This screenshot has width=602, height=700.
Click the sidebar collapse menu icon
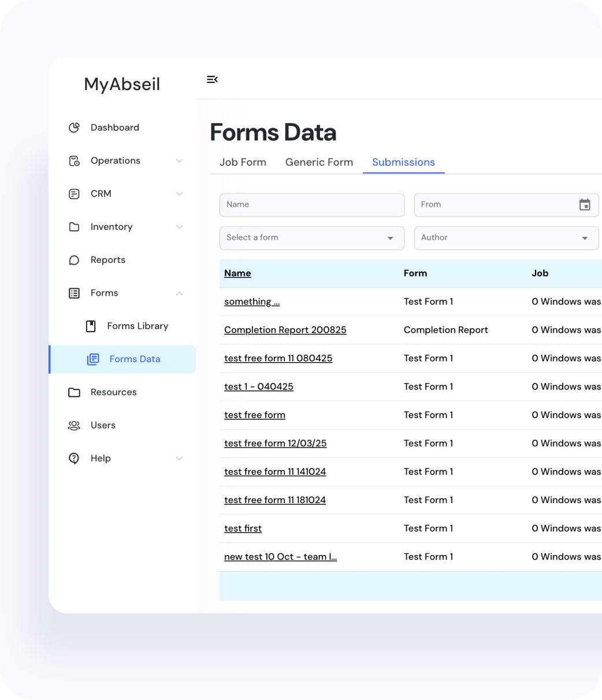212,79
